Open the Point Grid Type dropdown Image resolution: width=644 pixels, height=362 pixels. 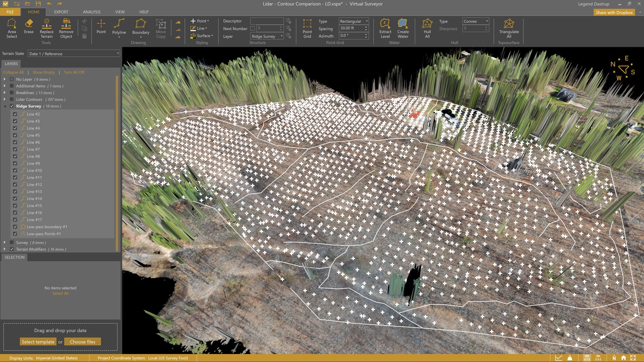[354, 21]
